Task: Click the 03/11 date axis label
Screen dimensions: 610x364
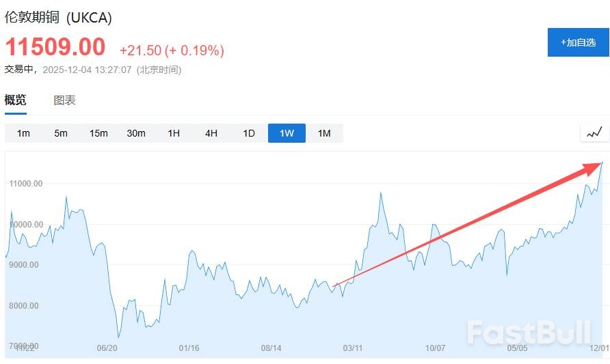Action: coord(353,348)
